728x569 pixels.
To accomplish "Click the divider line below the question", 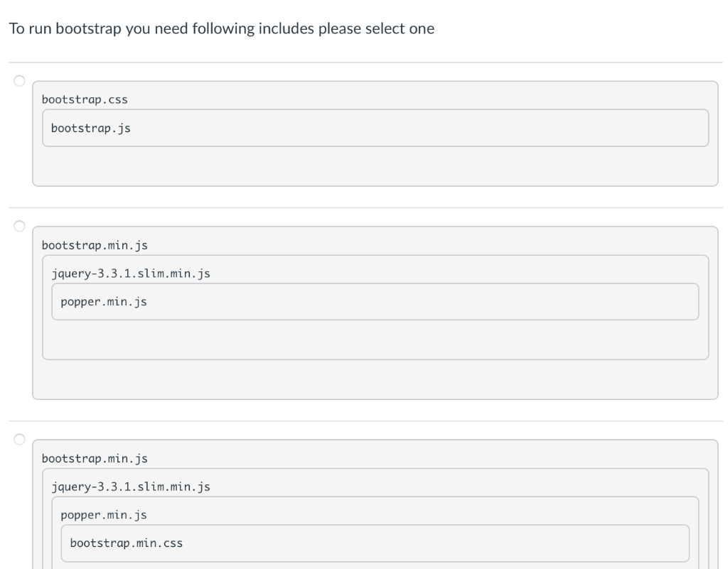I will (x=364, y=59).
